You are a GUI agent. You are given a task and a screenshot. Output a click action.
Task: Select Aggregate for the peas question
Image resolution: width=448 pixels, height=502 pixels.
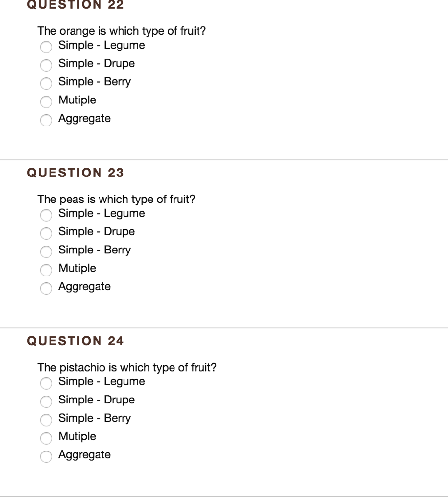46,288
